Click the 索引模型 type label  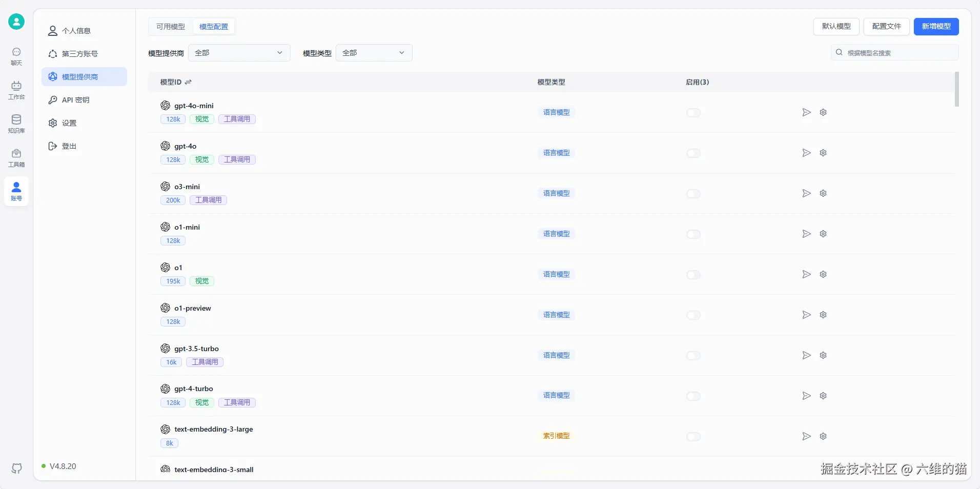(x=557, y=436)
